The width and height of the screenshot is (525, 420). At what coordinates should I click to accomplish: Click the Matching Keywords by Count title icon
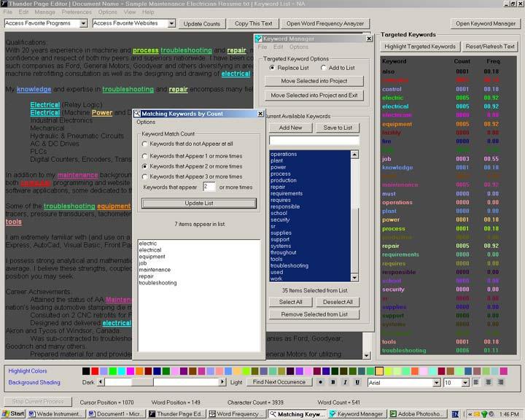pyautogui.click(x=137, y=114)
